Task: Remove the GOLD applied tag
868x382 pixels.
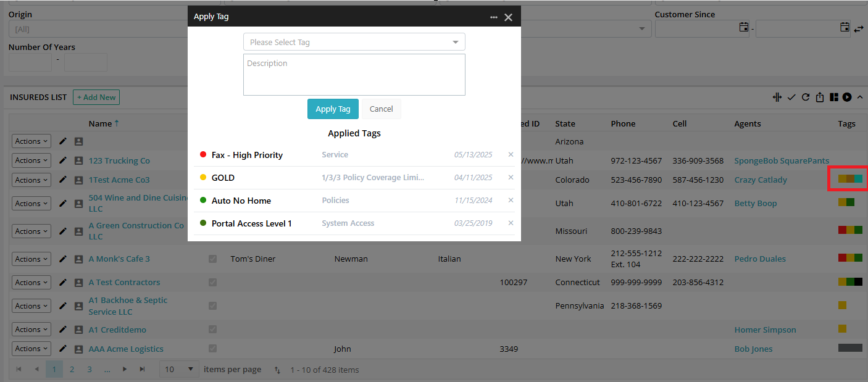Action: pos(511,177)
